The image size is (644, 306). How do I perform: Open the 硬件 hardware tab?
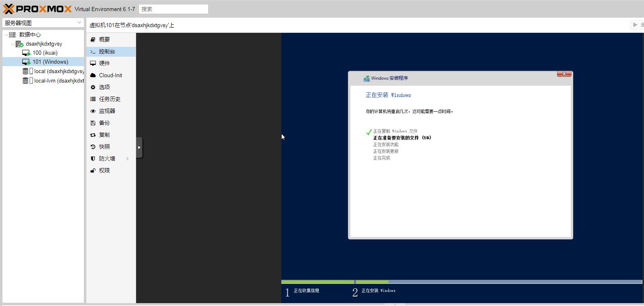[111, 63]
